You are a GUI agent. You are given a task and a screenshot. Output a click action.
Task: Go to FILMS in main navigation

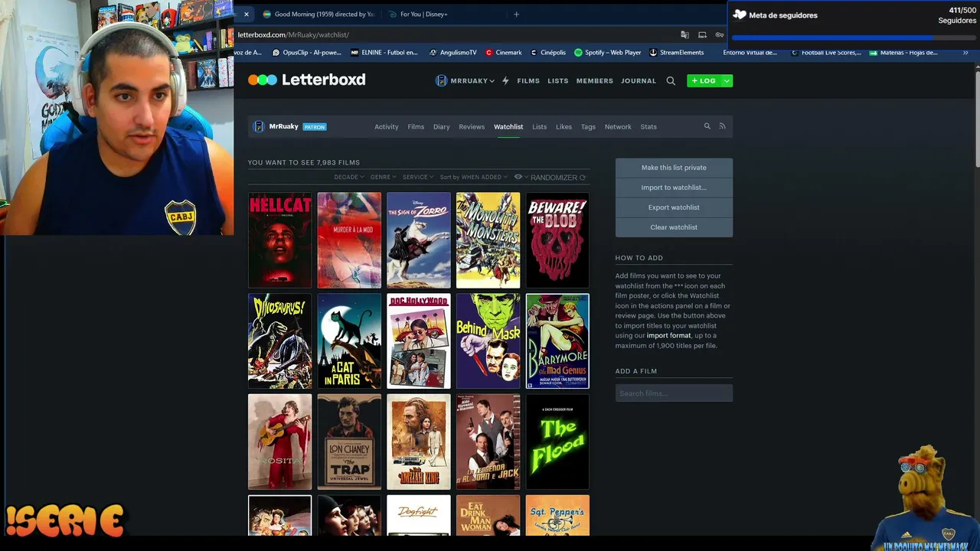pyautogui.click(x=528, y=80)
